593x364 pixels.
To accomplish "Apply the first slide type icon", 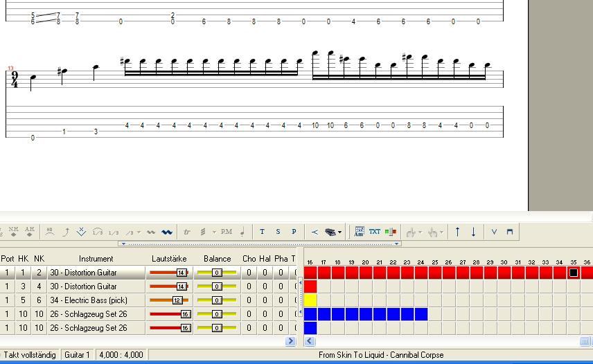I will pyautogui.click(x=98, y=232).
